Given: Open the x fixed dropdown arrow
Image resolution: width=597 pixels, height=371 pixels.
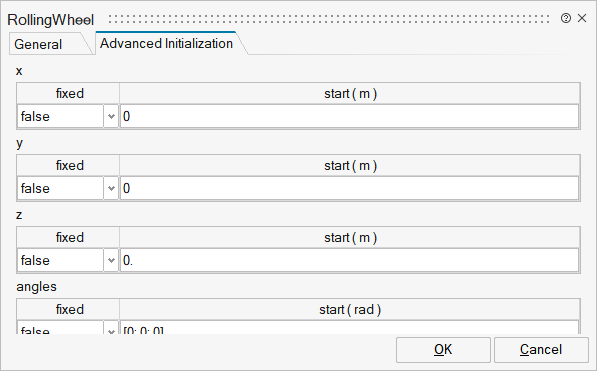Looking at the screenshot, I should pos(111,116).
